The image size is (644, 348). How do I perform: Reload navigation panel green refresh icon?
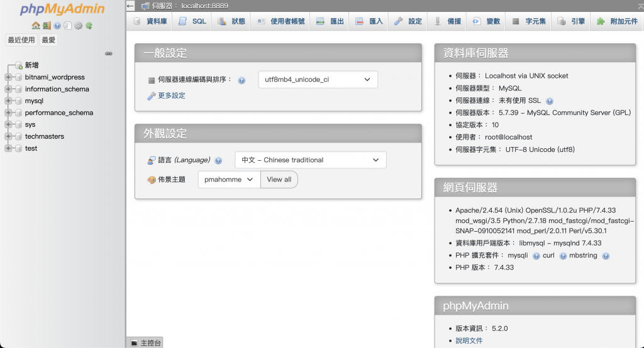[89, 26]
